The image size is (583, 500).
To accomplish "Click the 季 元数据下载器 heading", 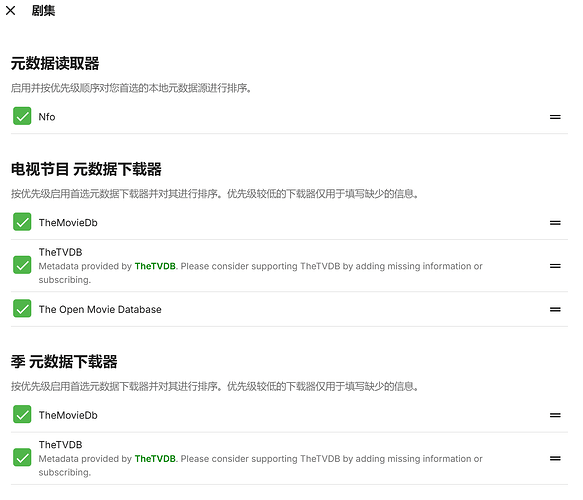I will 64,362.
